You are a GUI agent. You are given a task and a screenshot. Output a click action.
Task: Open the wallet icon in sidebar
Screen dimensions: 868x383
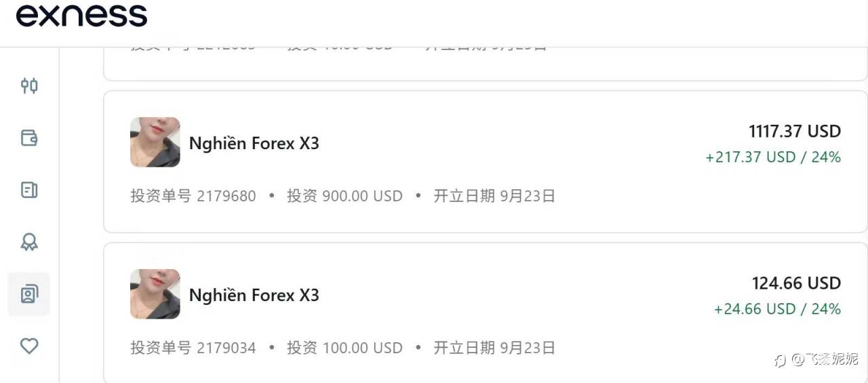coord(29,138)
